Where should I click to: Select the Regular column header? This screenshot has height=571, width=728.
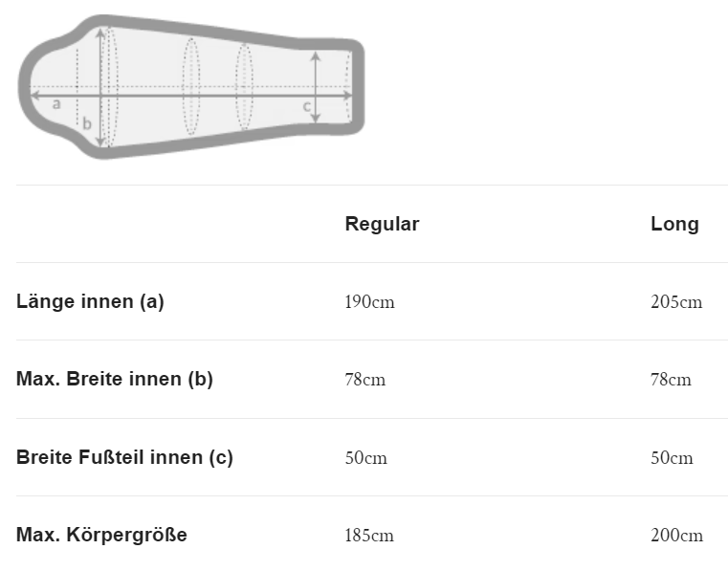pyautogui.click(x=382, y=224)
